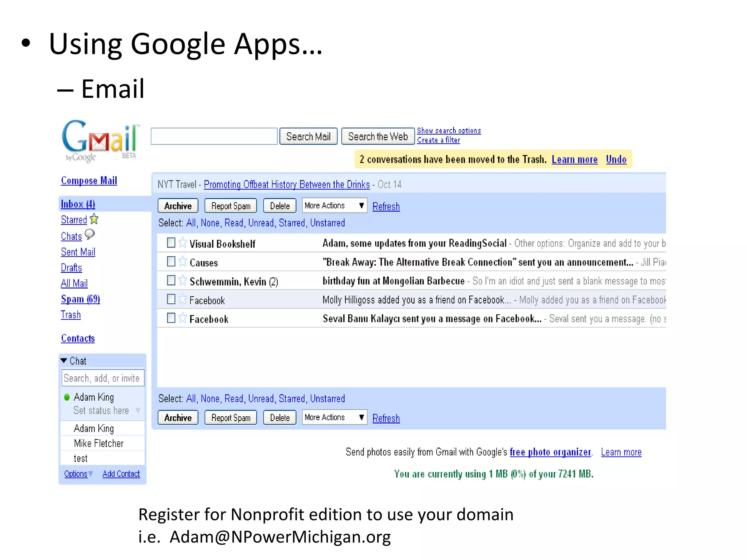This screenshot has width=747, height=560.
Task: Collapse the Chat panel triangle
Action: pos(64,361)
